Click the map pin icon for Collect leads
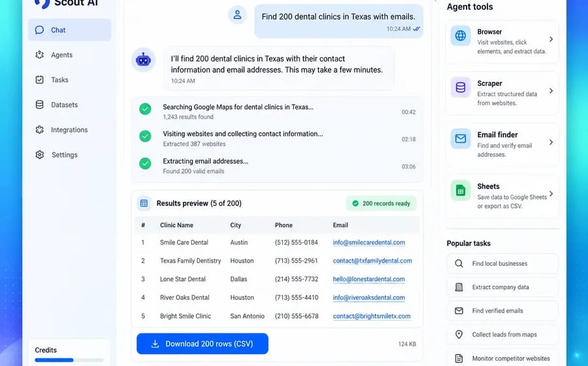The height and width of the screenshot is (366, 588). 459,335
